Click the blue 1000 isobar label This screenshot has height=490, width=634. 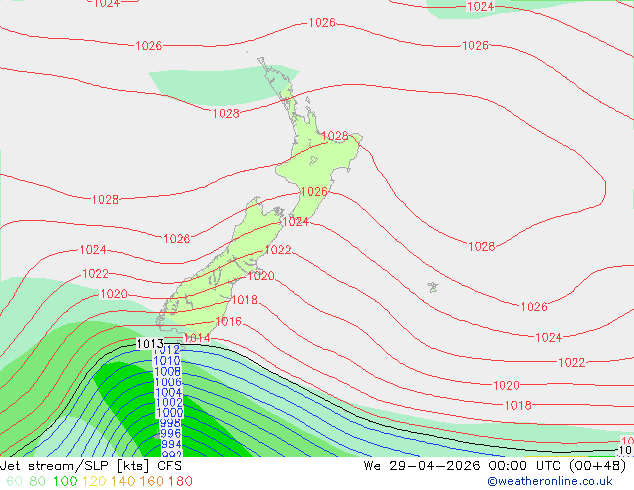(169, 413)
